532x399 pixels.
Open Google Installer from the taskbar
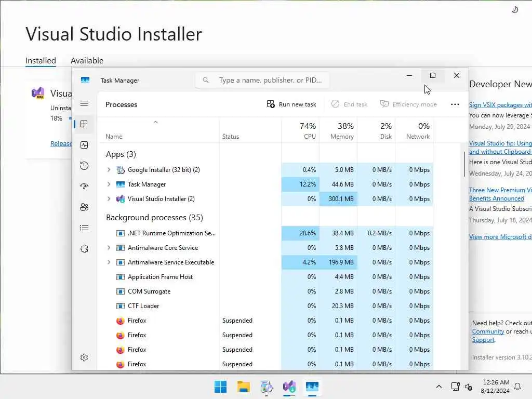click(x=267, y=387)
